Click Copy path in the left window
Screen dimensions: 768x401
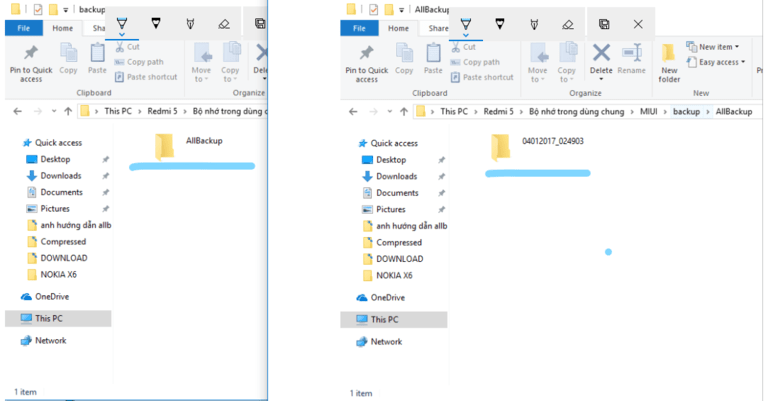139,62
